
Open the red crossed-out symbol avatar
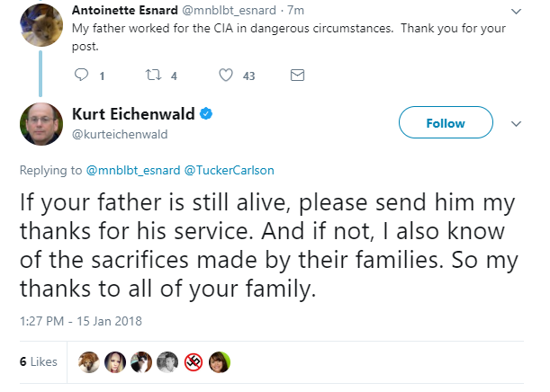[194, 361]
